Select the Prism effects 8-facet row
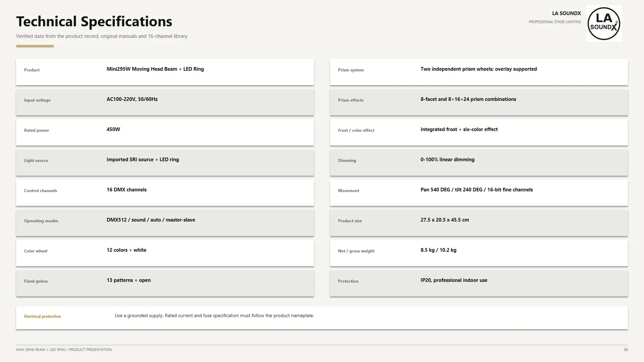The height and width of the screenshot is (362, 644). click(479, 102)
